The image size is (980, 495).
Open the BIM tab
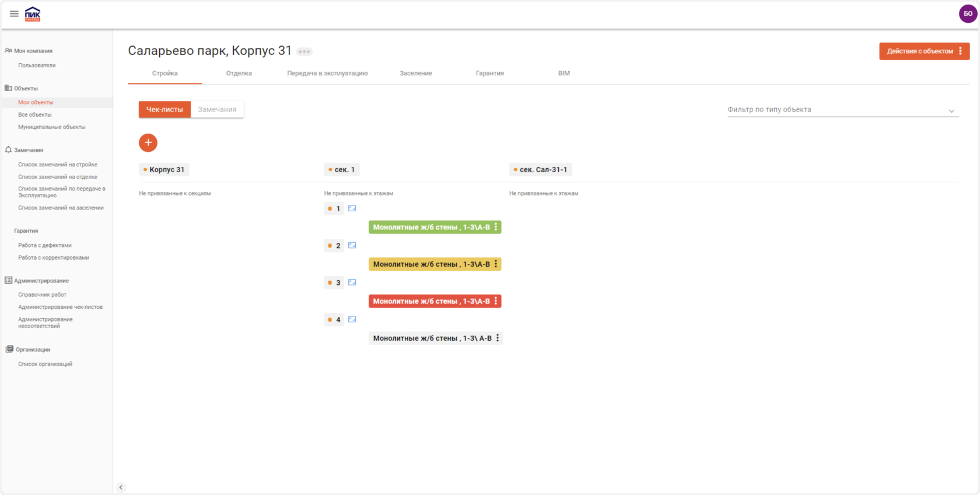[564, 74]
